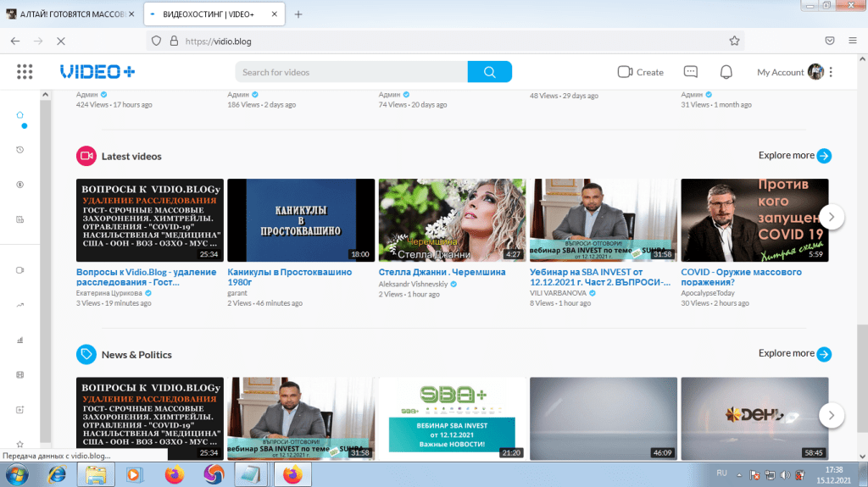Click the Search for videos field

tap(350, 72)
